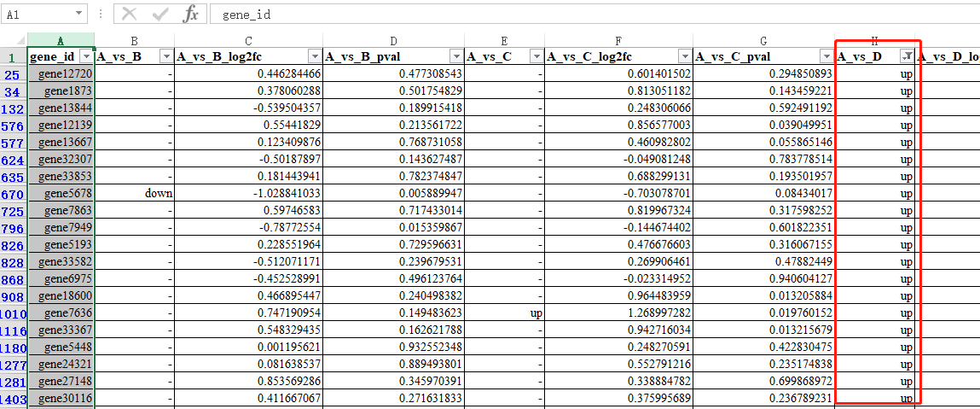Click the Enter checkmark icon in formula bar
This screenshot has width=980, height=409.
pyautogui.click(x=159, y=14)
